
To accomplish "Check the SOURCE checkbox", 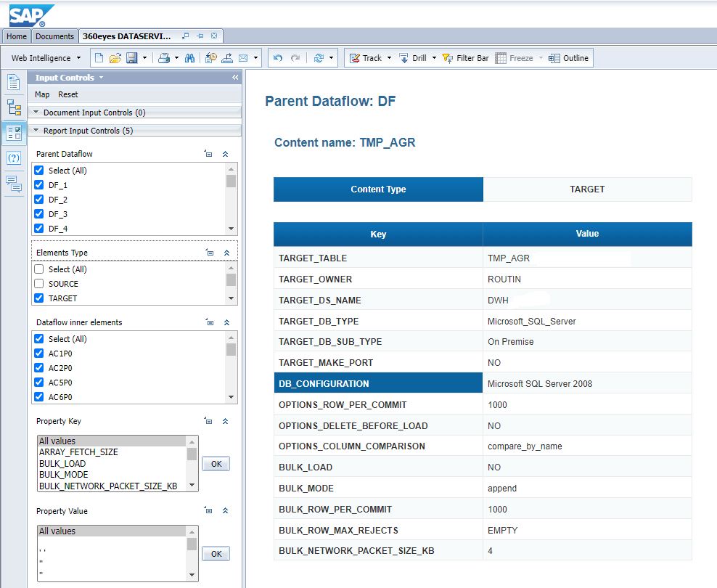I will pos(39,284).
